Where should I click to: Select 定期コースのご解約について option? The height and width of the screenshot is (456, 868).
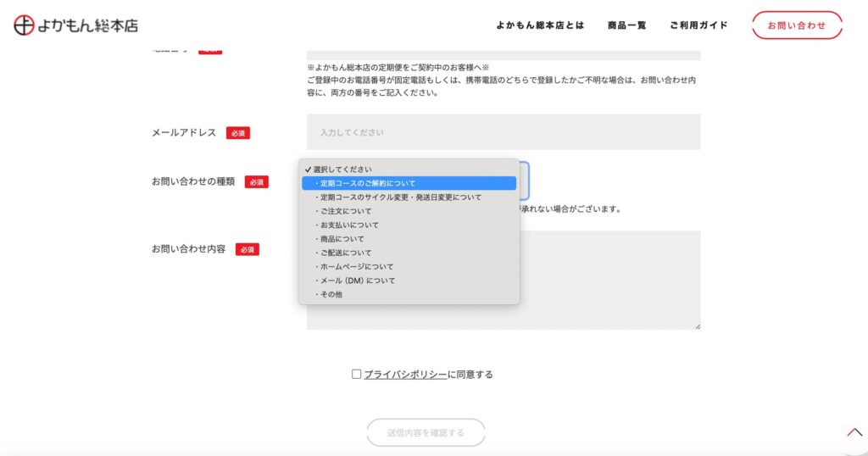(x=409, y=183)
